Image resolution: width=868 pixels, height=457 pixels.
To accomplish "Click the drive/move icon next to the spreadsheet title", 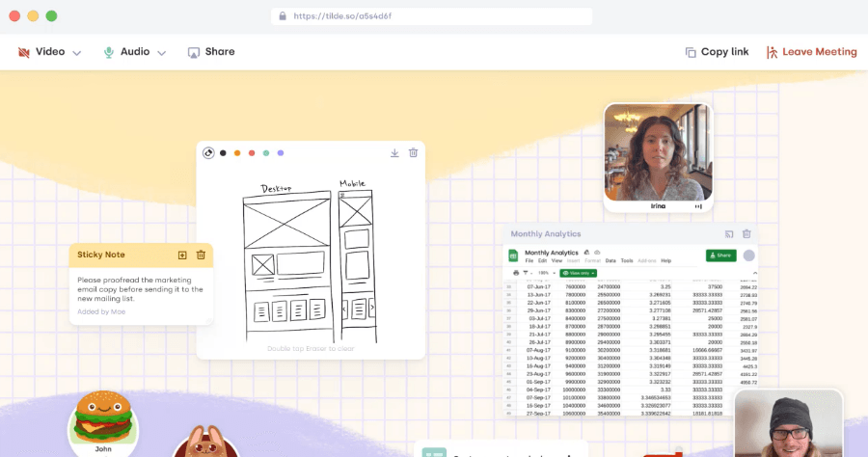I will point(586,253).
